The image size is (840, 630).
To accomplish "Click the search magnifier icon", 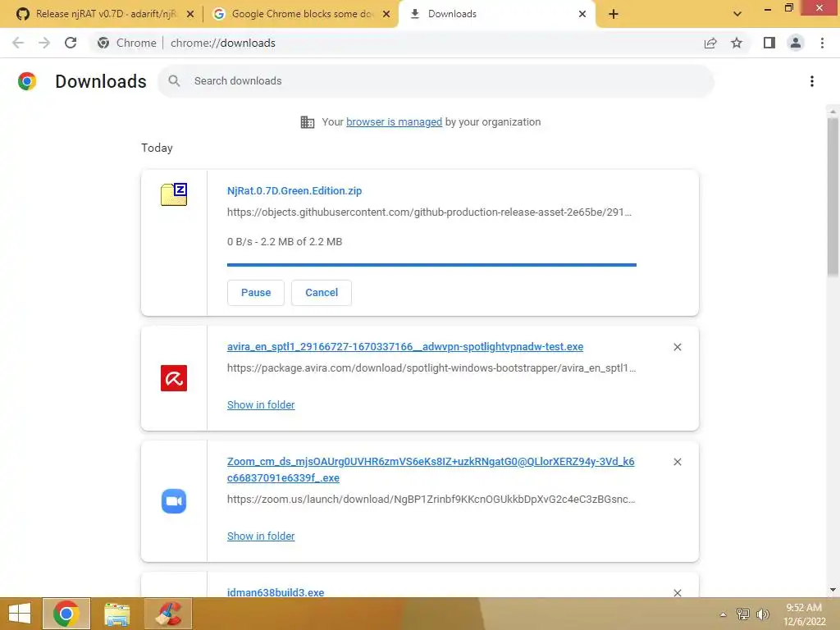I will coord(174,81).
